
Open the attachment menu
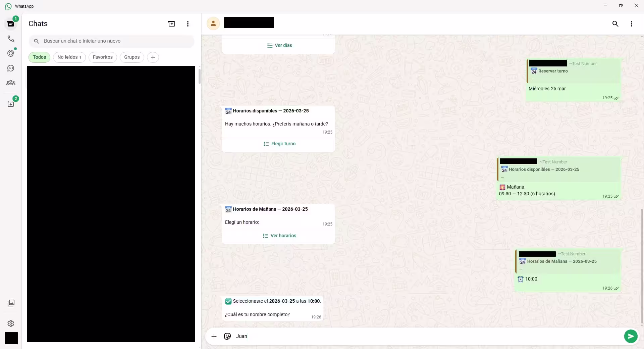(214, 336)
